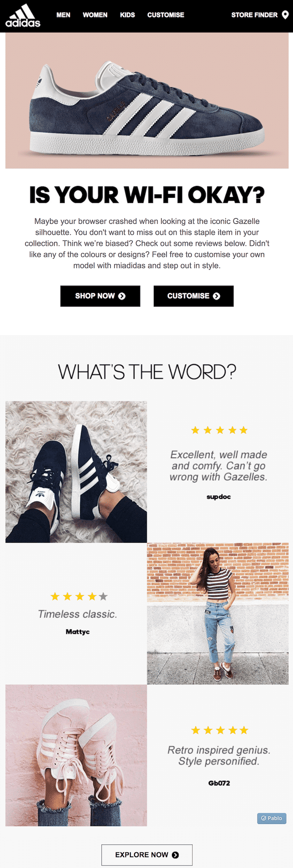293x868 pixels.
Task: Click star rating above Gb072 review
Action: coord(219,730)
